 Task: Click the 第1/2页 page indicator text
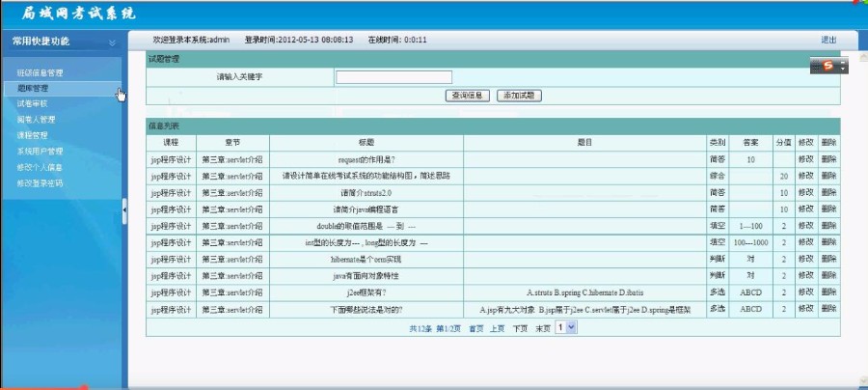pos(448,328)
